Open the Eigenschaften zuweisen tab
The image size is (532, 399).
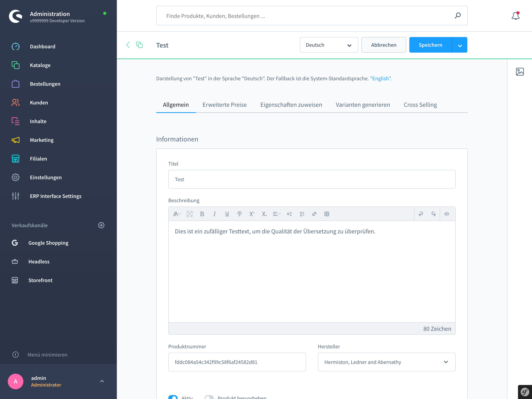pos(291,105)
